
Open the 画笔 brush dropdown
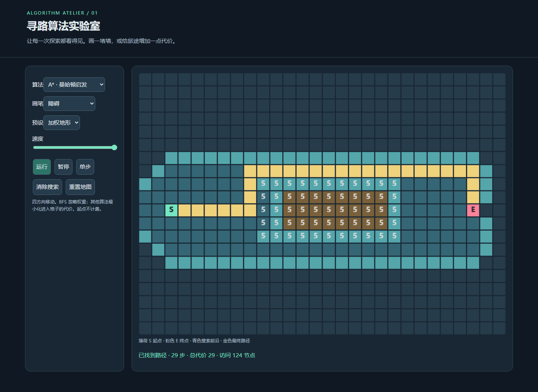[69, 103]
